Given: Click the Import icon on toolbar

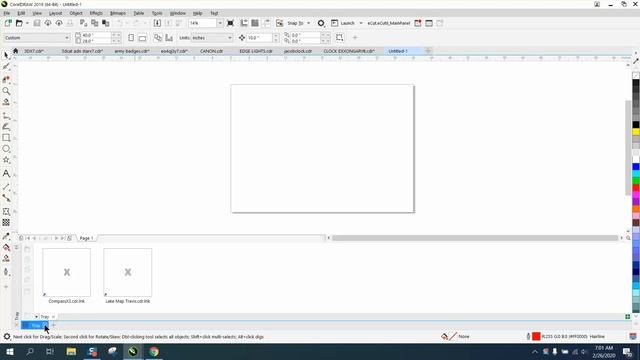Looking at the screenshot, I should click(157, 23).
